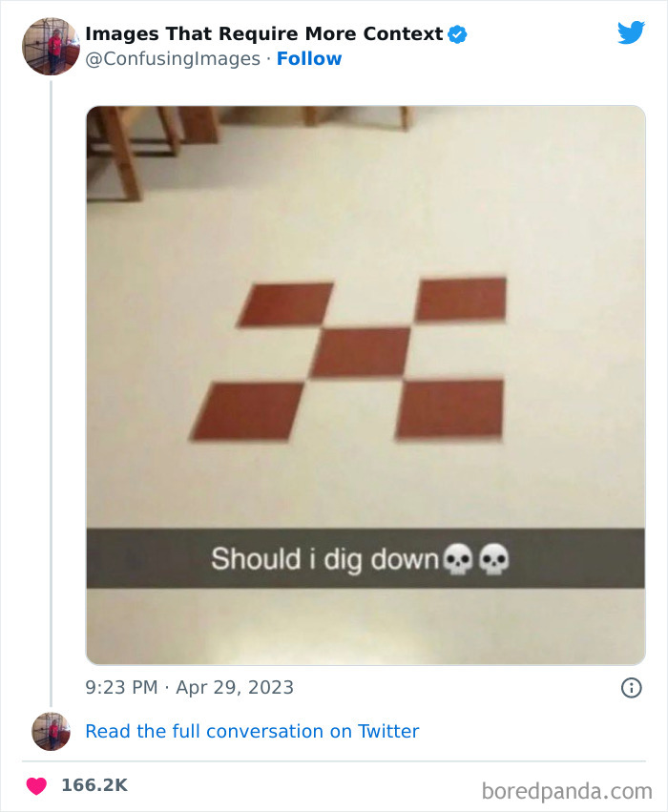Select the account name Images That Require More Context
This screenshot has height=812, width=668.
[x=261, y=32]
